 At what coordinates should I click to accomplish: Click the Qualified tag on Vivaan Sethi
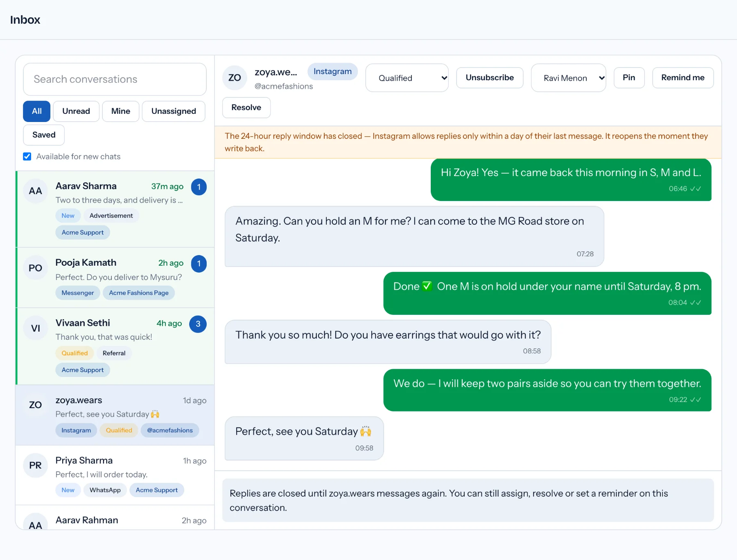[x=75, y=353]
